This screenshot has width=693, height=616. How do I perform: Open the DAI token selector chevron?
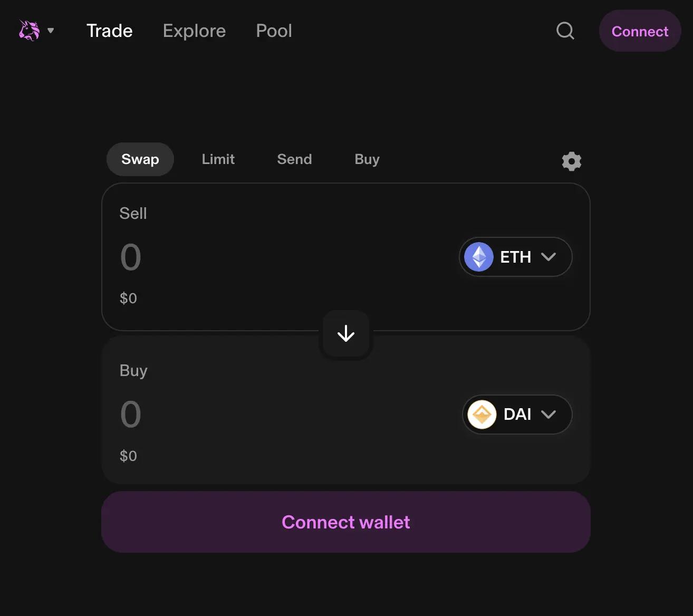pyautogui.click(x=548, y=415)
